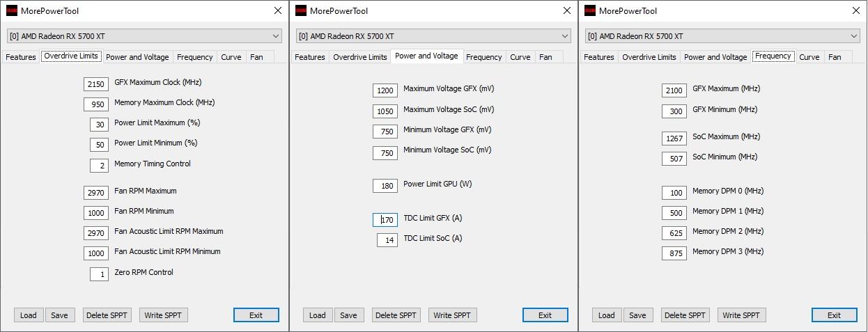Click Maximum Voltage SoC field
Image resolution: width=868 pixels, height=332 pixels.
[385, 111]
